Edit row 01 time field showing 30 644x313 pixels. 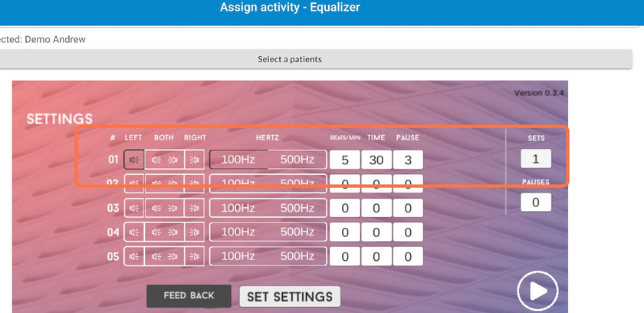(376, 160)
